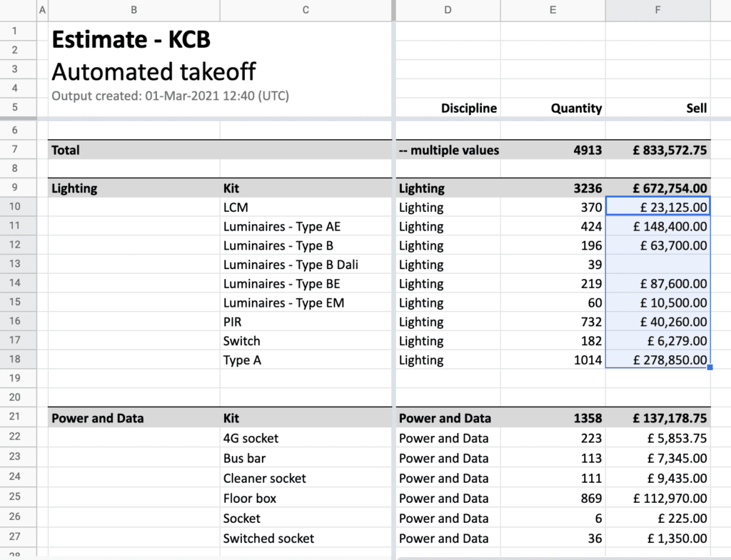Viewport: 731px width, 560px height.
Task: Select column C header
Action: (306, 10)
